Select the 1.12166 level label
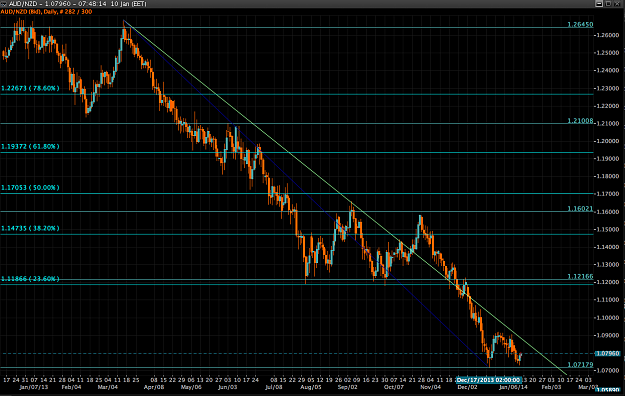 click(x=580, y=276)
